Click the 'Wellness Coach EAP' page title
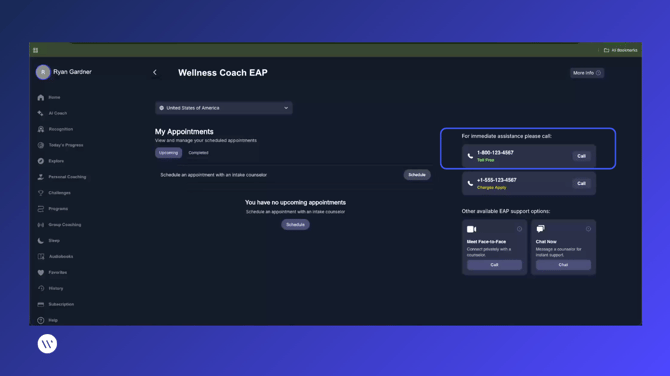670x376 pixels. pos(223,73)
